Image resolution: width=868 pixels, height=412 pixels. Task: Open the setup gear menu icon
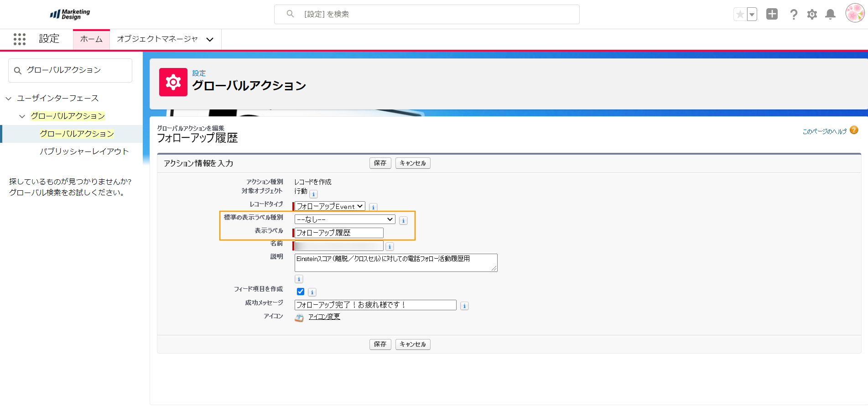812,15
